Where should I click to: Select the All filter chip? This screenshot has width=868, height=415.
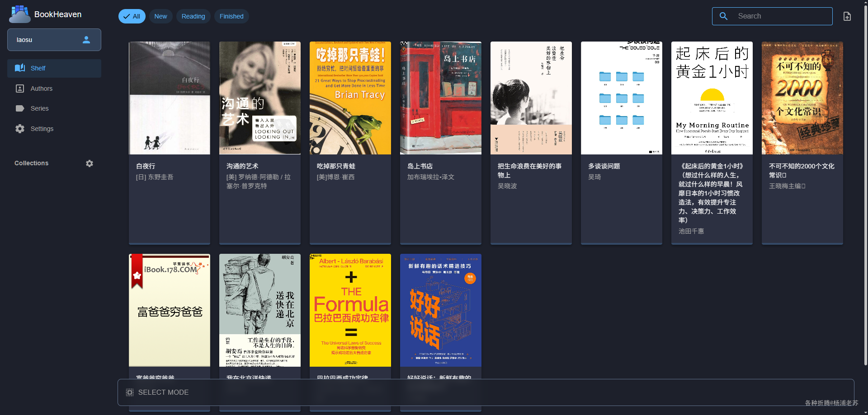132,16
